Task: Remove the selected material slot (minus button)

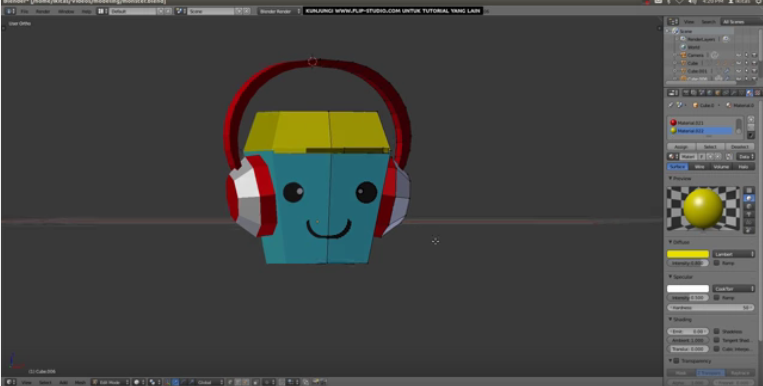Action: coord(751,127)
